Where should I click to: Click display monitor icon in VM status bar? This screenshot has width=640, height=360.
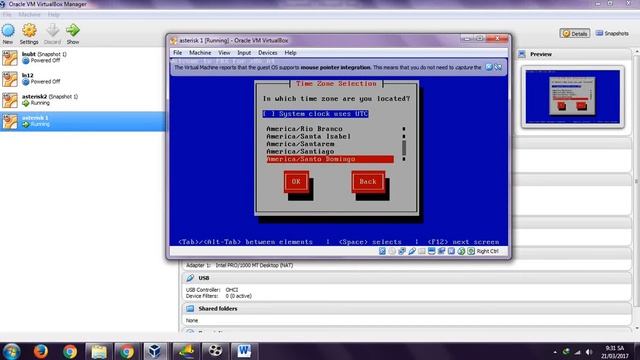(431, 251)
